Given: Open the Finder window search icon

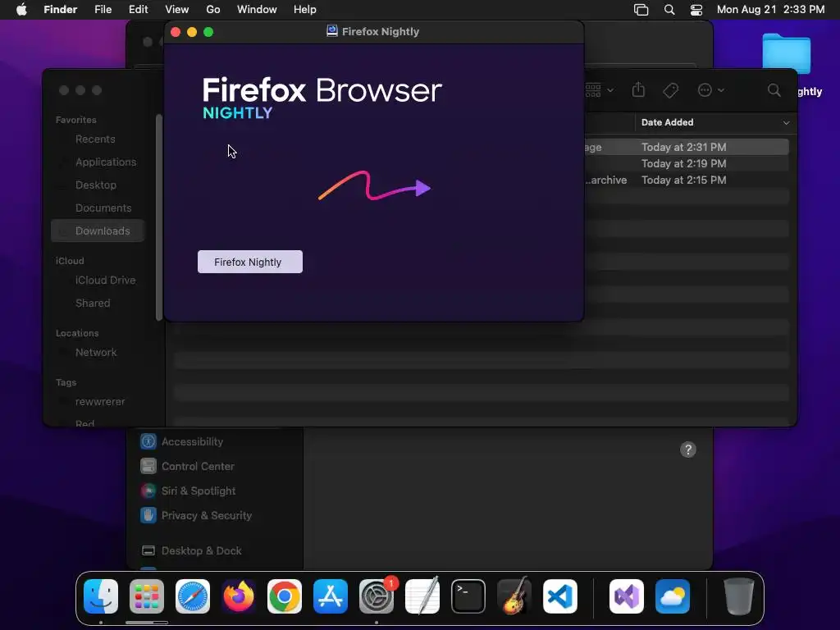Looking at the screenshot, I should pos(774,90).
